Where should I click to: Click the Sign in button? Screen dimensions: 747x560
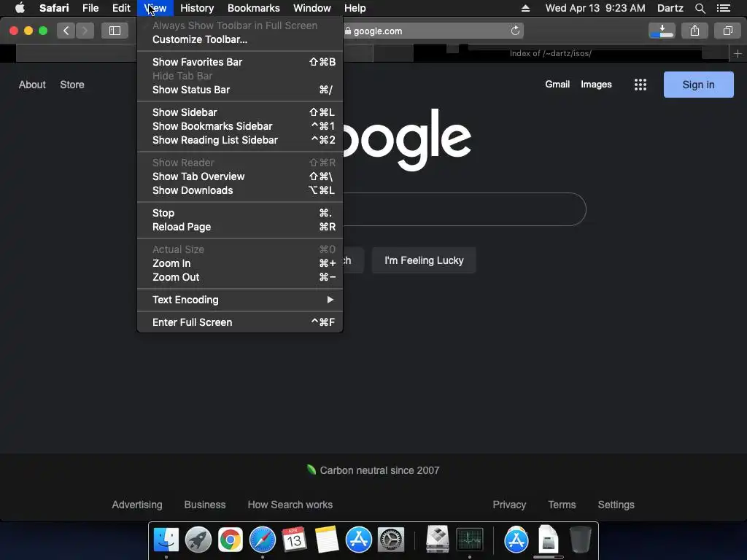698,85
